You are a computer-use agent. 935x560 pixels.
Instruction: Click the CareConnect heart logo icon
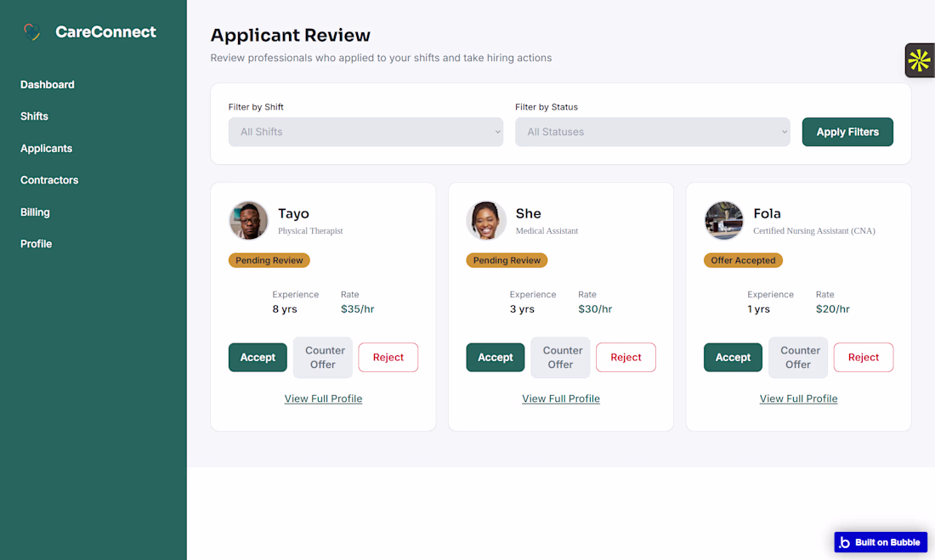tap(32, 31)
